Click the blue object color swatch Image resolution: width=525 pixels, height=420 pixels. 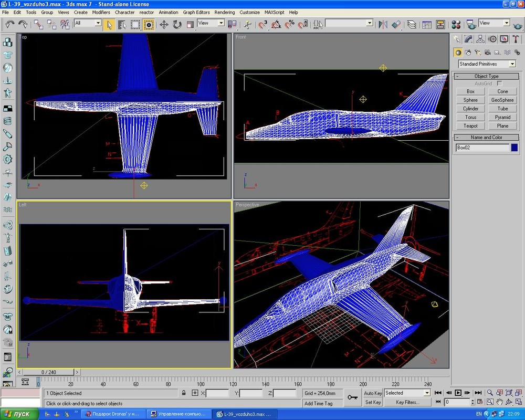(x=514, y=148)
